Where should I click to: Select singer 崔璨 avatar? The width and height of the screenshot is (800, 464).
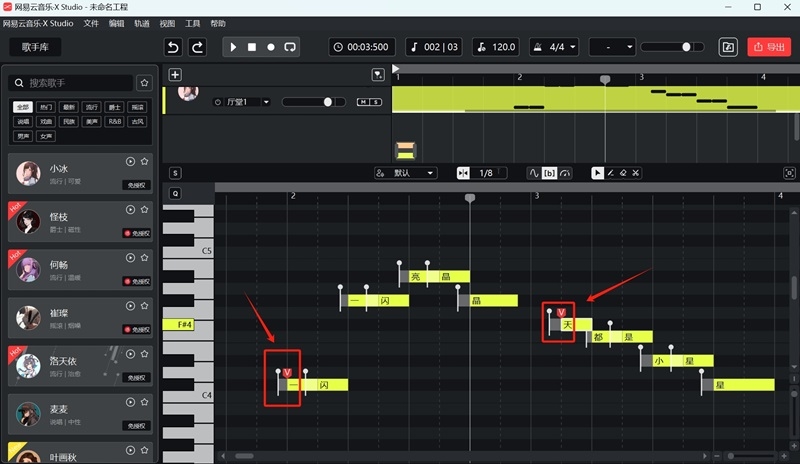tap(28, 318)
